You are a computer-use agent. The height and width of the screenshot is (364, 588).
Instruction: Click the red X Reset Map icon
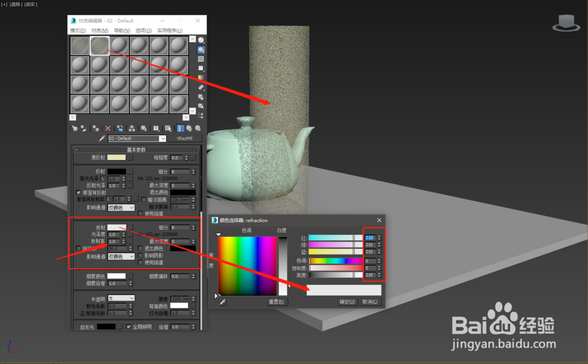[108, 129]
